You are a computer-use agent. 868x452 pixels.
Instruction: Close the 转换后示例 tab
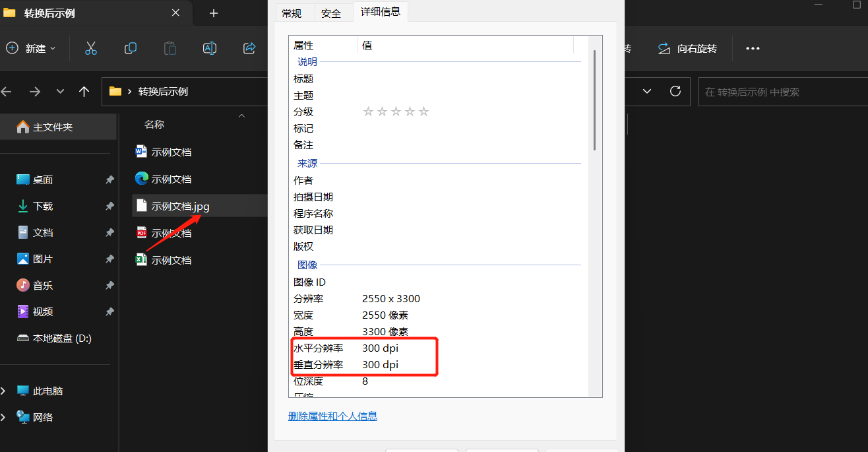tap(175, 13)
